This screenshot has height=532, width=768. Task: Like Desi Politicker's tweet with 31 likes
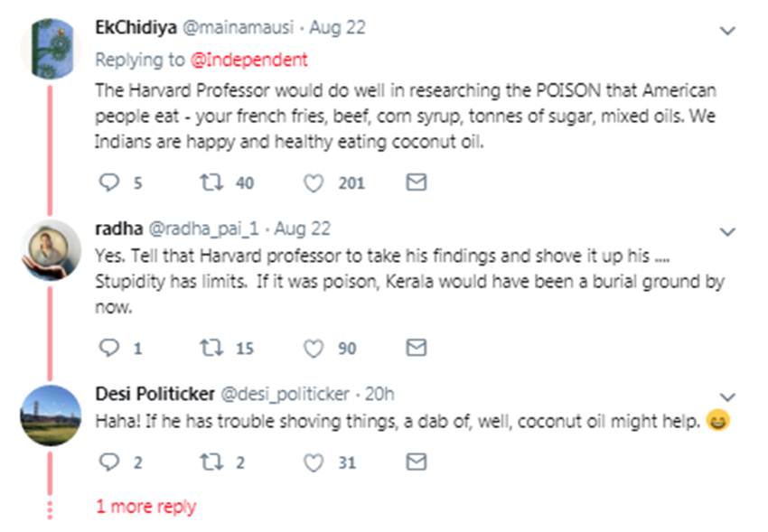tap(314, 462)
